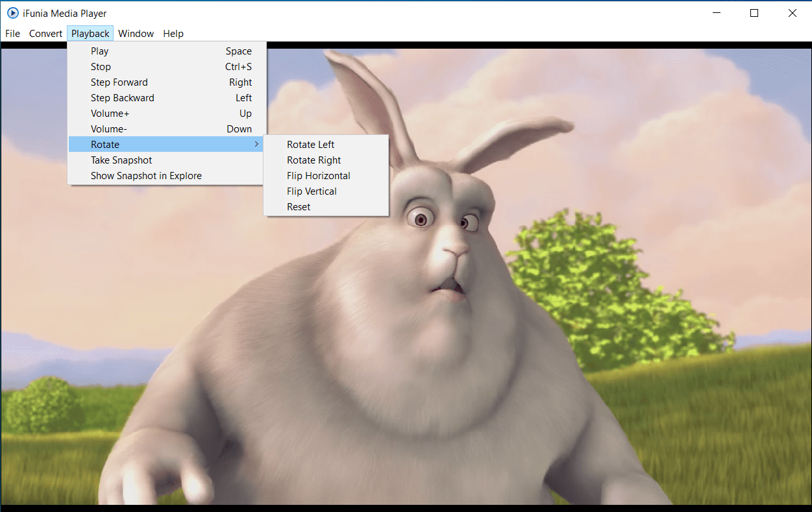Pick Rotate Left in submenu
This screenshot has height=512, width=812.
(326, 145)
